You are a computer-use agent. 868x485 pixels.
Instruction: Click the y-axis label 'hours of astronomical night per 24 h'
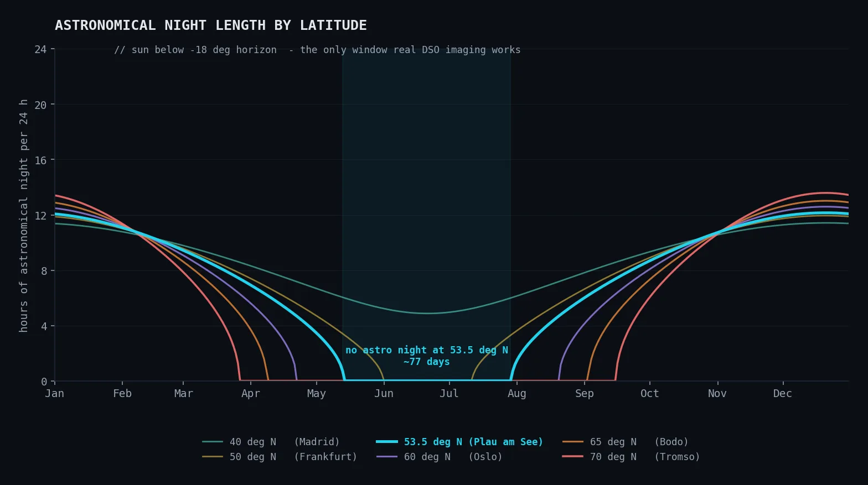pos(23,216)
